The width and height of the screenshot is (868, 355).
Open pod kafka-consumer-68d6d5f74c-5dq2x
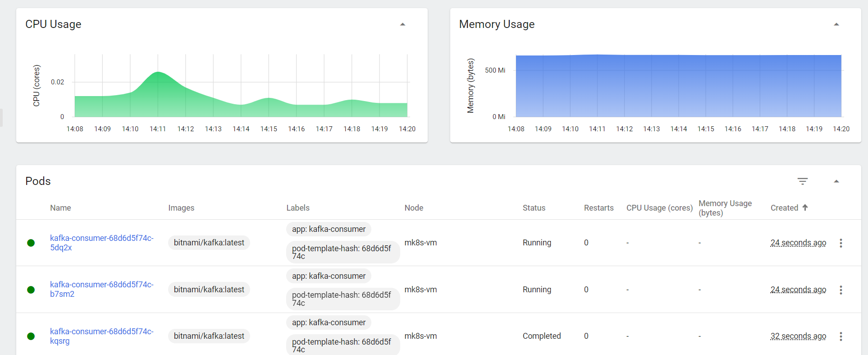point(102,243)
